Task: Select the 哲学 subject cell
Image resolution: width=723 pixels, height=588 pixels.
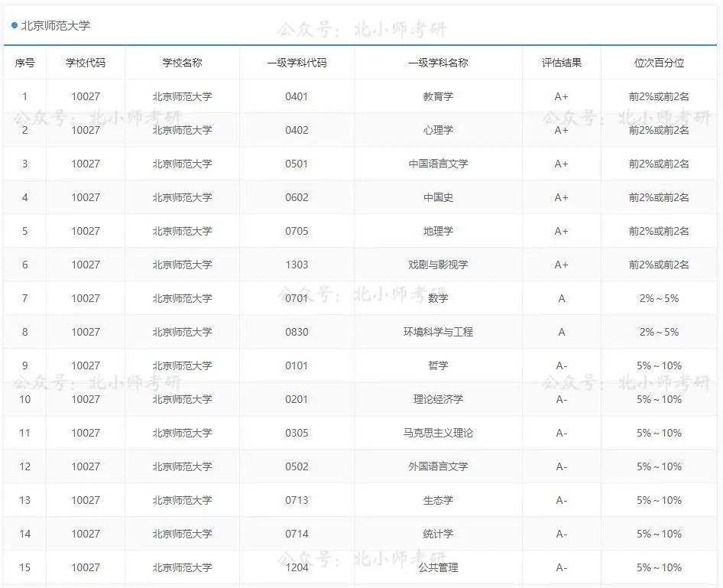Action: pos(438,365)
